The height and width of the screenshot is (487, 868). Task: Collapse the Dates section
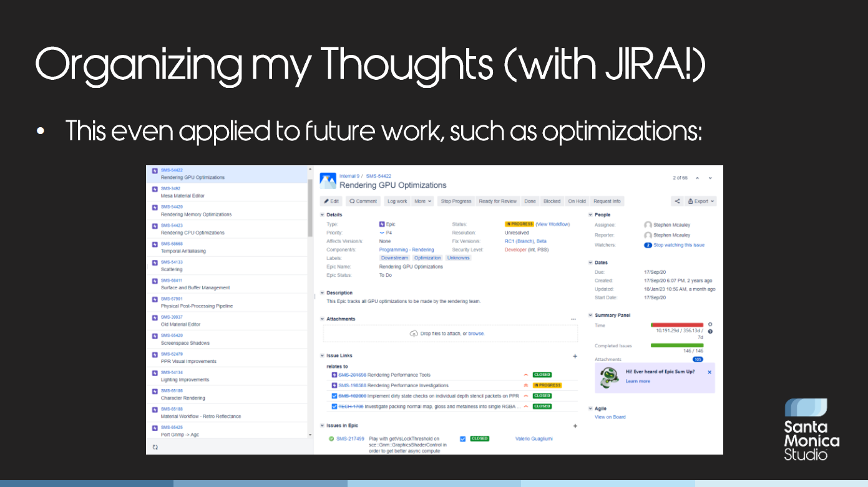(x=590, y=263)
